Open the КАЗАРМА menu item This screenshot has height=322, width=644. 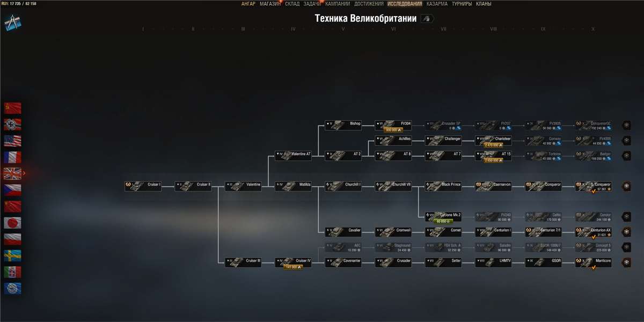(437, 4)
